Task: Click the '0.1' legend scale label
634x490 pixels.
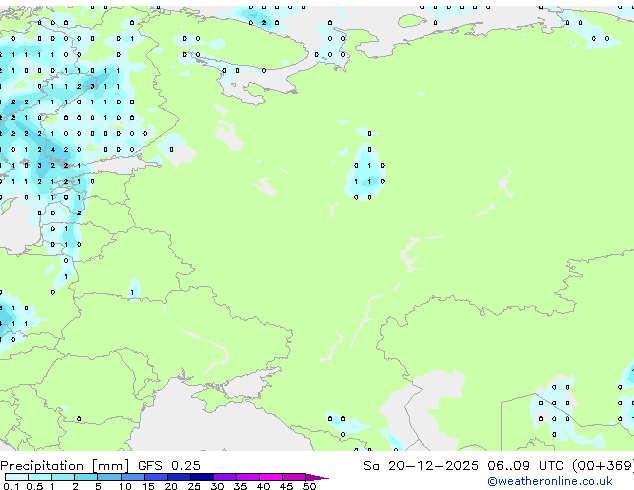Action: (11, 486)
